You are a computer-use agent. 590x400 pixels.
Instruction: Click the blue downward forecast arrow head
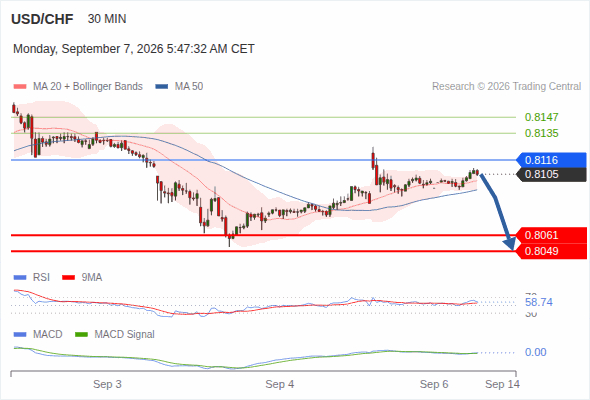coord(510,244)
